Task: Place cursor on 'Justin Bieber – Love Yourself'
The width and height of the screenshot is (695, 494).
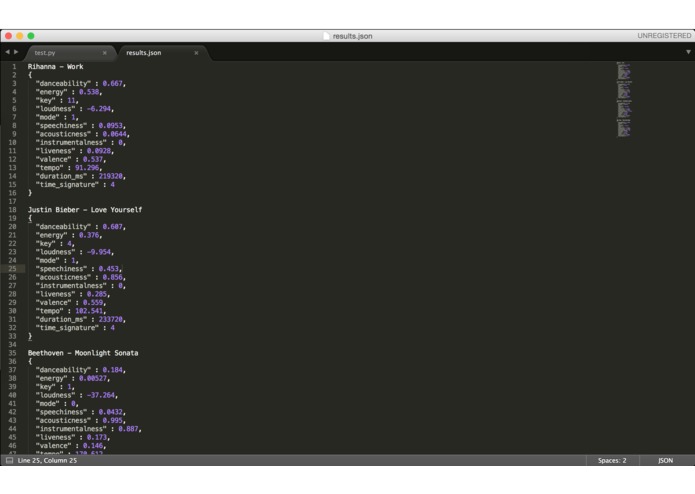Action: click(x=85, y=210)
